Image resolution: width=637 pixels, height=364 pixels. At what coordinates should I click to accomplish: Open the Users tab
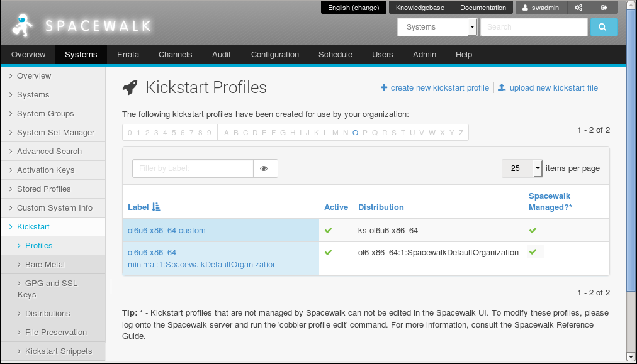click(383, 54)
